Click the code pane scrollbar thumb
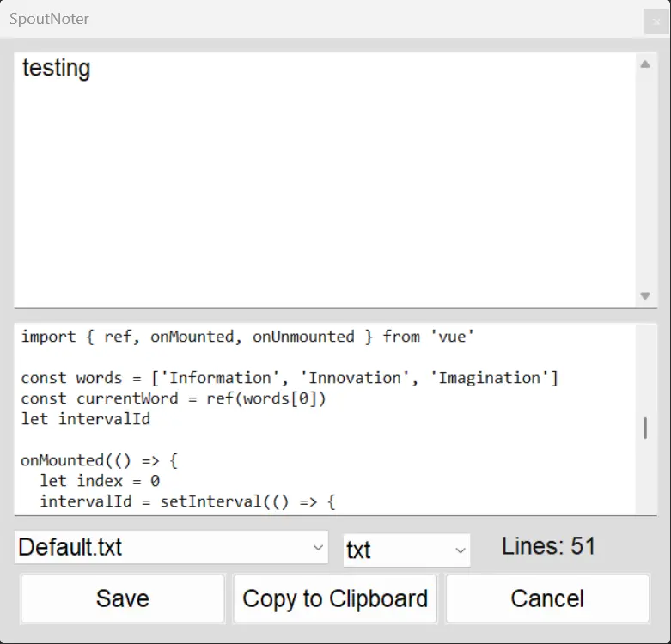Image resolution: width=671 pixels, height=644 pixels. pyautogui.click(x=645, y=428)
